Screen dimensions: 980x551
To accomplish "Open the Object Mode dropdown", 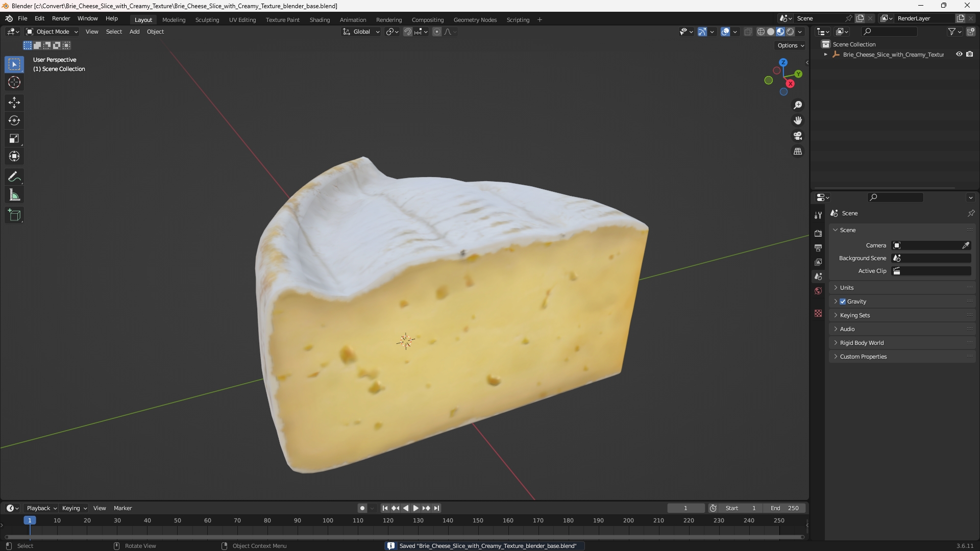I will [x=52, y=32].
